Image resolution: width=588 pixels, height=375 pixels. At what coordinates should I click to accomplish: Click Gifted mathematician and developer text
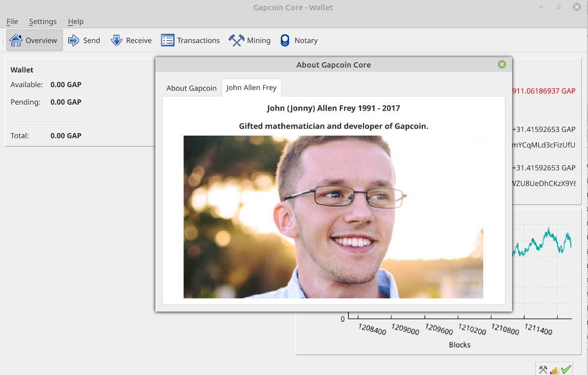tap(334, 126)
